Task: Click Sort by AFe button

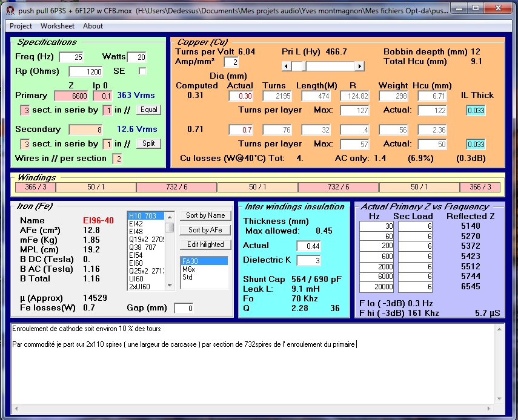Action: 205,230
